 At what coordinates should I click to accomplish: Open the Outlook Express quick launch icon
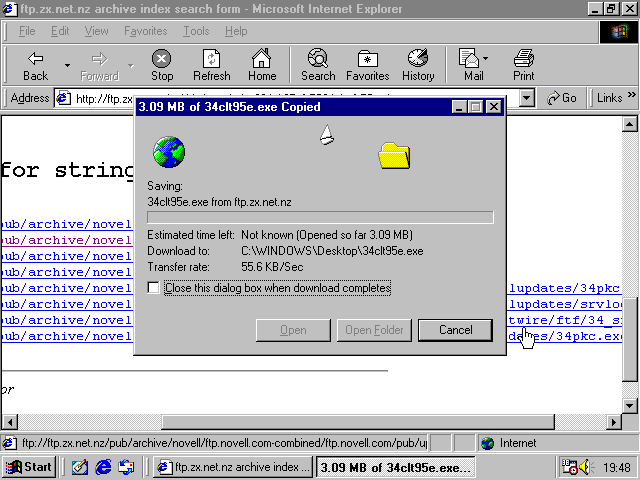coord(126,467)
